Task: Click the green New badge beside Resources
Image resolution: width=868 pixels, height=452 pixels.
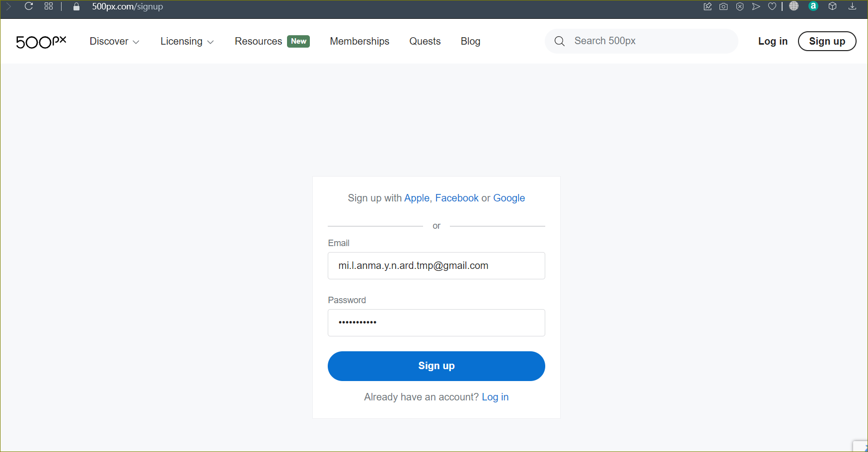Action: click(298, 41)
